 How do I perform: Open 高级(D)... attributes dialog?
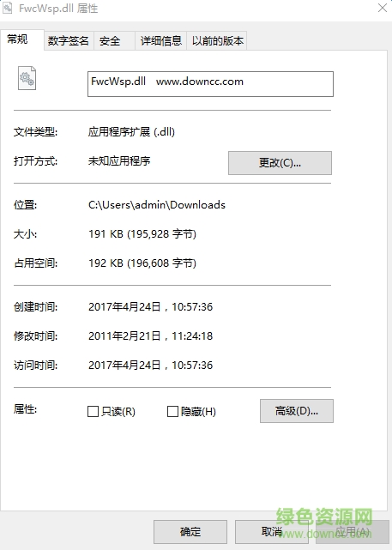(x=297, y=411)
